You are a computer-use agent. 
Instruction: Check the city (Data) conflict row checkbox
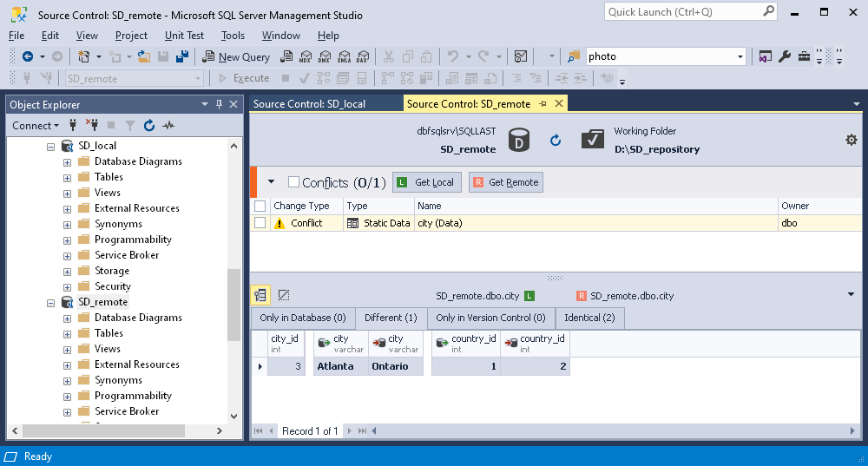[260, 223]
